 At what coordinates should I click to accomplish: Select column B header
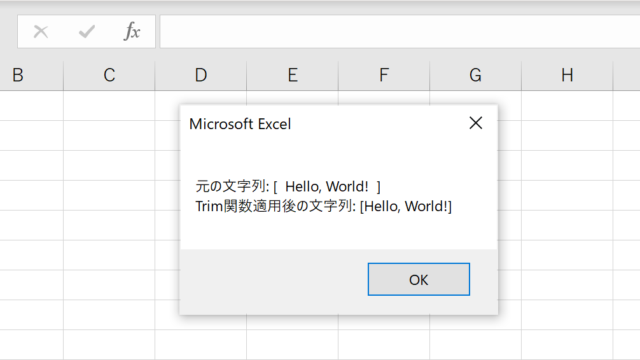pos(31,75)
